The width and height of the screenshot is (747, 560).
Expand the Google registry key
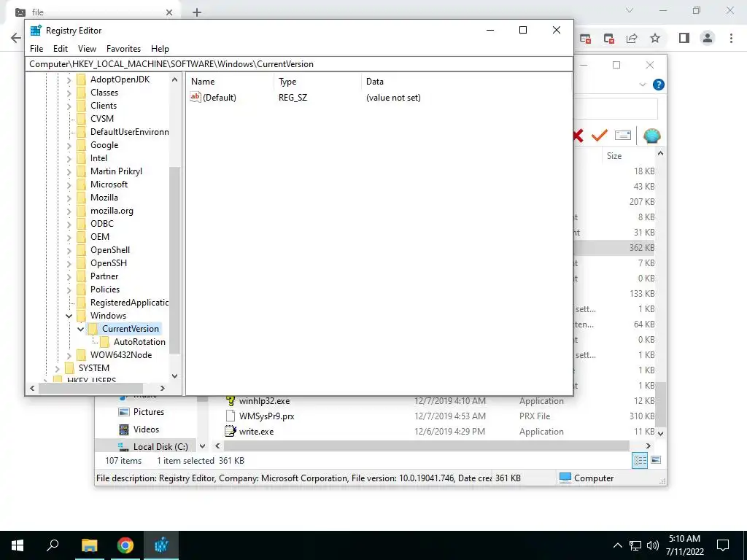[x=69, y=145]
